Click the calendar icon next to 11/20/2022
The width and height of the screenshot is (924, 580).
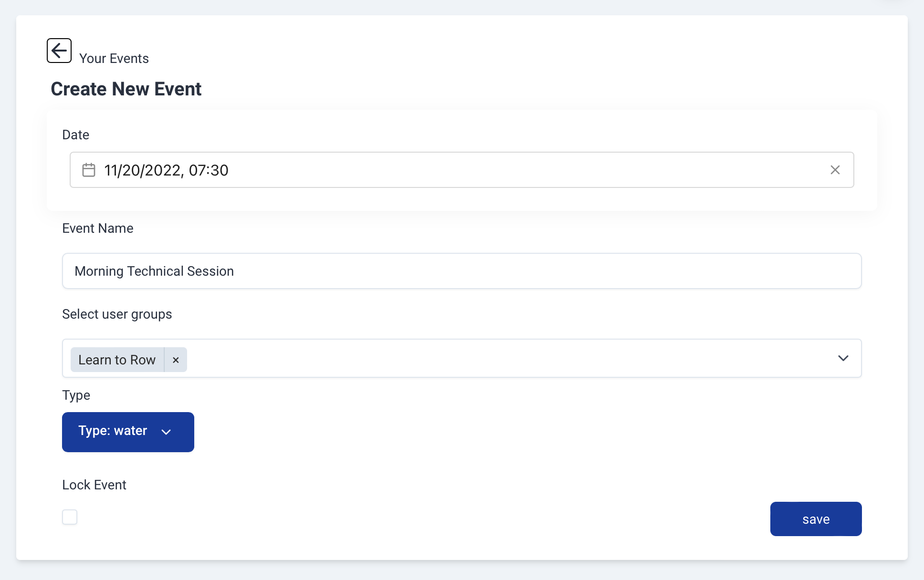[89, 170]
